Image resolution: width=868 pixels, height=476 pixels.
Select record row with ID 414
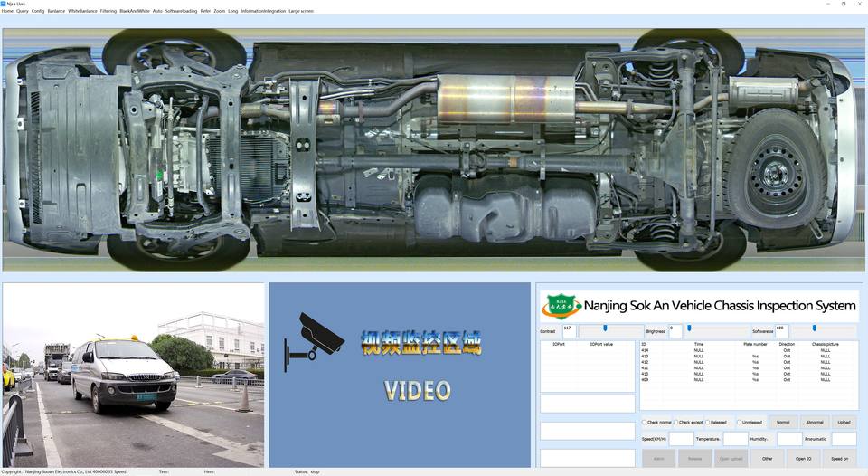click(x=749, y=350)
